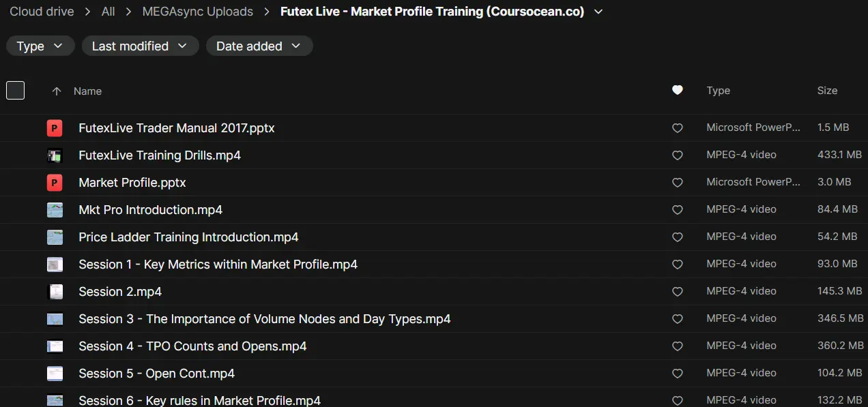This screenshot has width=868, height=407.
Task: Tick the select-all checkbox in the header
Action: (x=15, y=90)
